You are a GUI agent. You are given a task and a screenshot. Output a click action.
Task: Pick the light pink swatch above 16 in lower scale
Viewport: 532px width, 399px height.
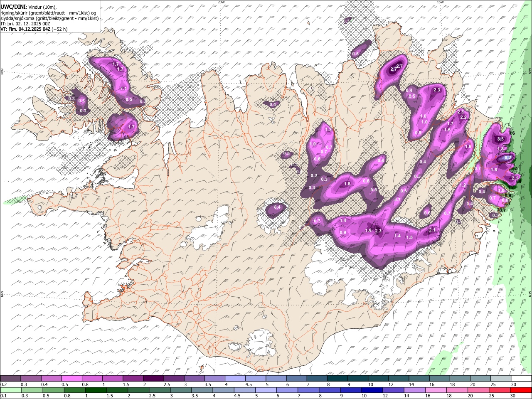436,390
